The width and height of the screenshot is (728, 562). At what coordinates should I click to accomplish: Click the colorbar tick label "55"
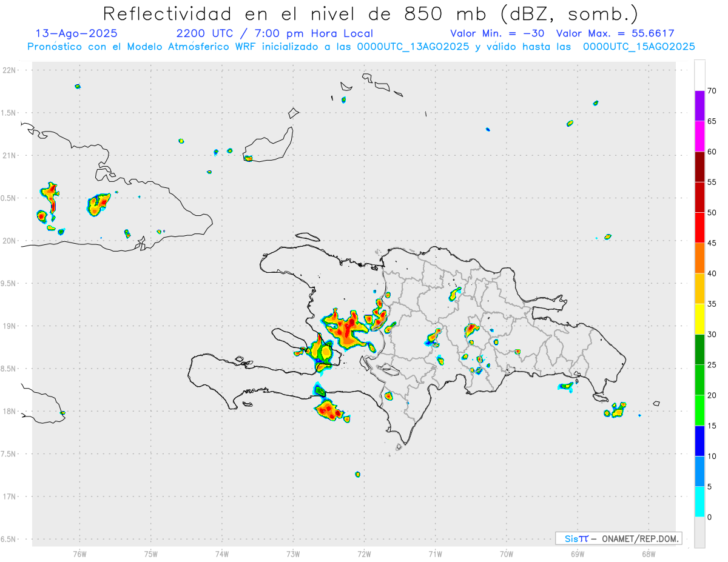tap(712, 182)
